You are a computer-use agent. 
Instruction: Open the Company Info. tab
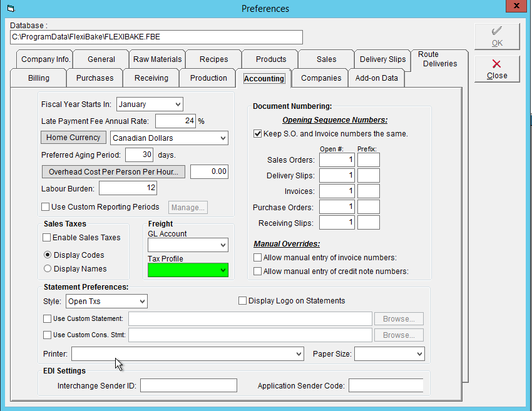46,59
